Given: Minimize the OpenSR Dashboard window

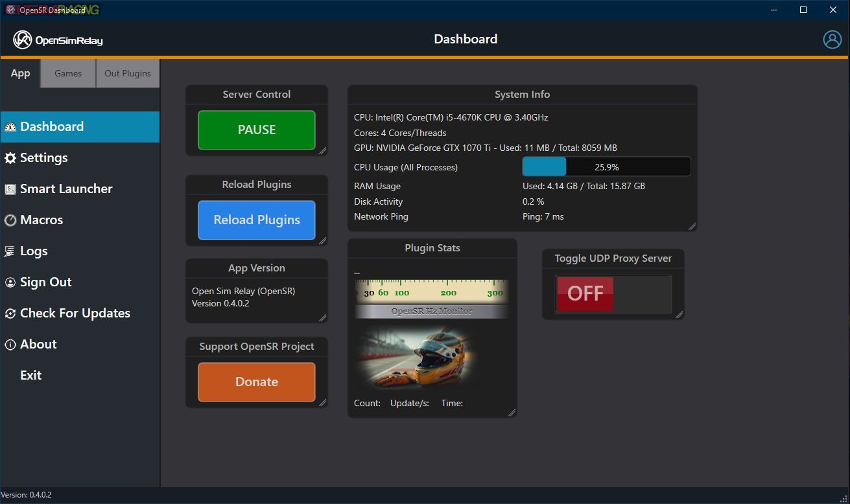Looking at the screenshot, I should 773,10.
